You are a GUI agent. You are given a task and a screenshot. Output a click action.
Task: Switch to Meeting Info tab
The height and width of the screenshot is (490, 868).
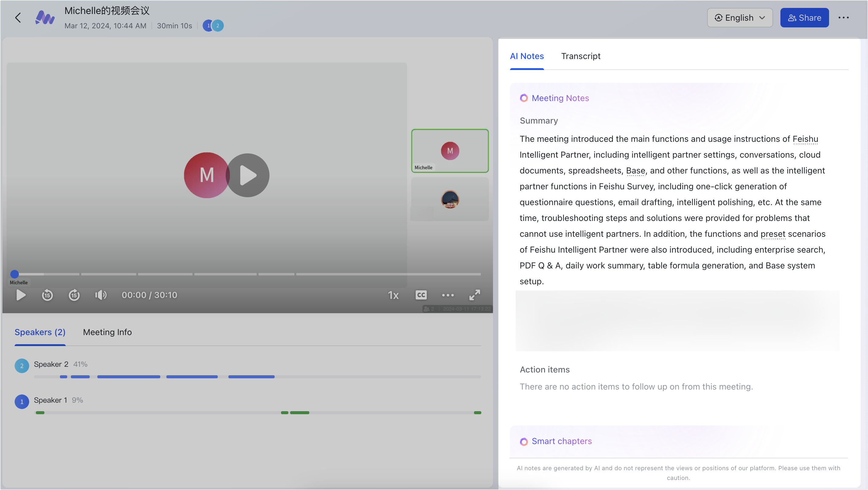(107, 333)
